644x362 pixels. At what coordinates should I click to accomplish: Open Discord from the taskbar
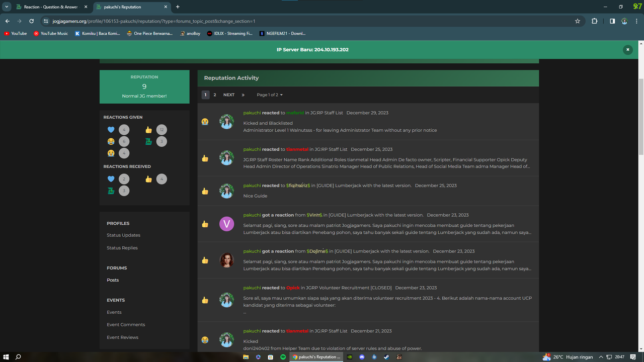click(362, 357)
